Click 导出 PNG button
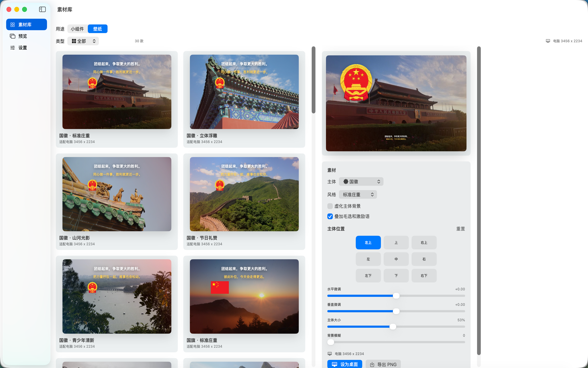This screenshot has height=368, width=588. click(383, 364)
